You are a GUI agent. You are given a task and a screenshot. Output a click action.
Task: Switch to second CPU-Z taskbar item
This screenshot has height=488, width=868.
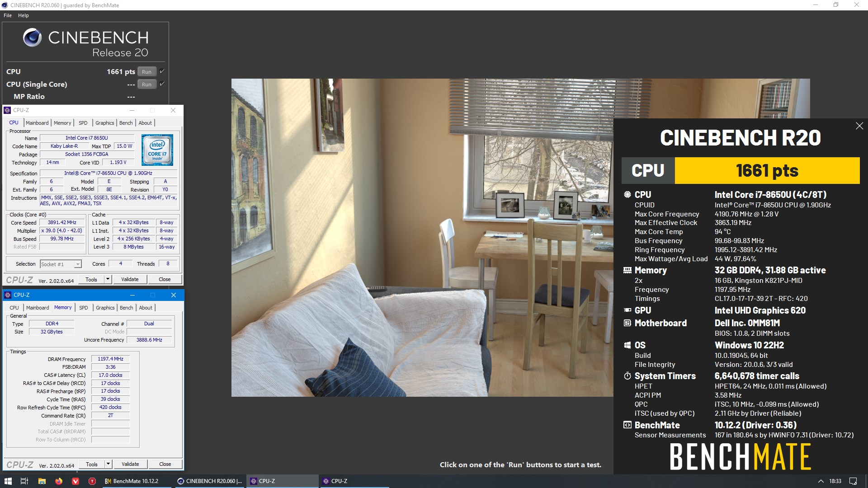tap(355, 481)
